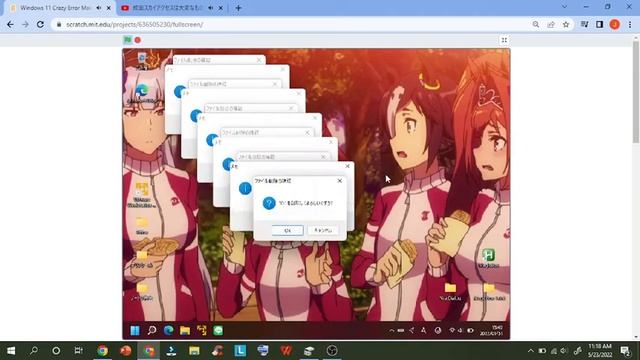Click the simulated green LINE taskbar icon
640x360 pixels.
[x=218, y=330]
